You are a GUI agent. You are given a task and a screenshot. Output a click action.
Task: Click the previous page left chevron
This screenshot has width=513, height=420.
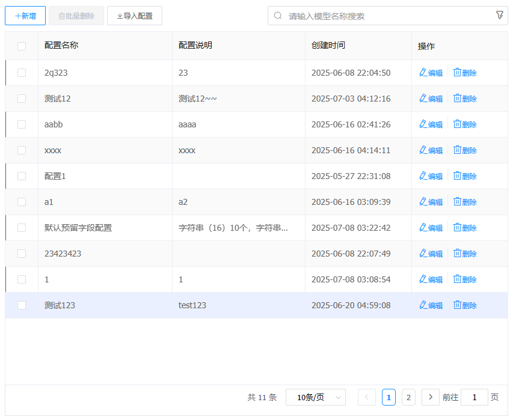[367, 397]
